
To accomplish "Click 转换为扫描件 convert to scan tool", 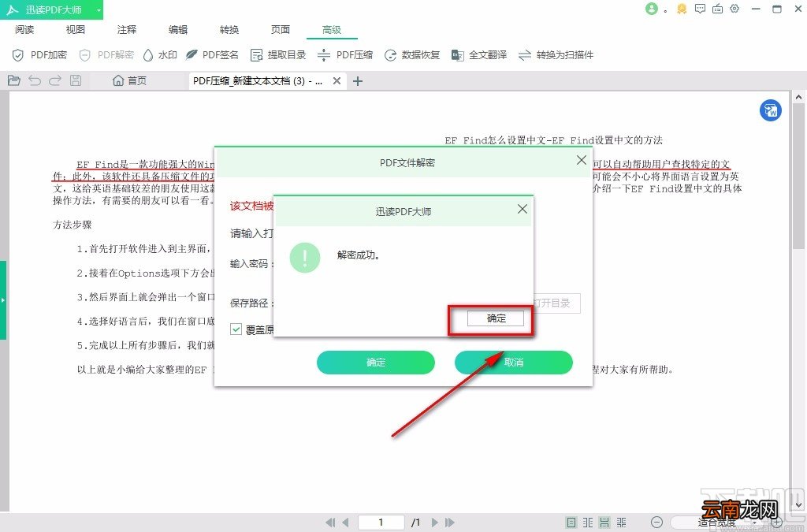I will pos(556,55).
